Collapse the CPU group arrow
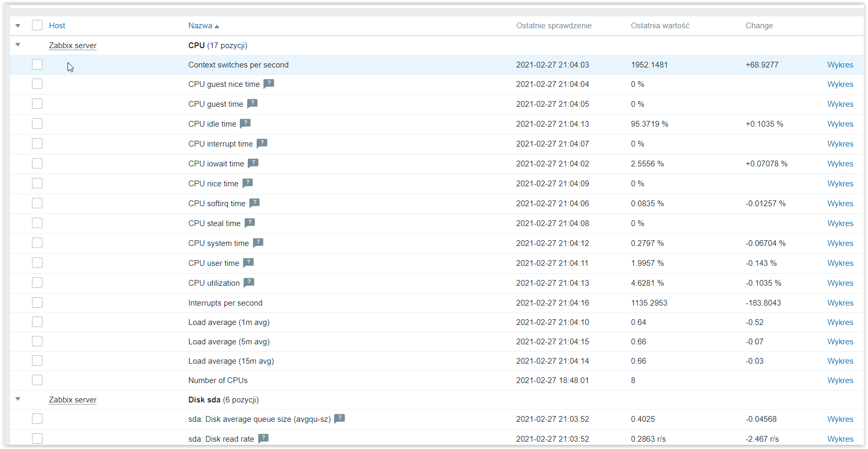 click(x=18, y=45)
